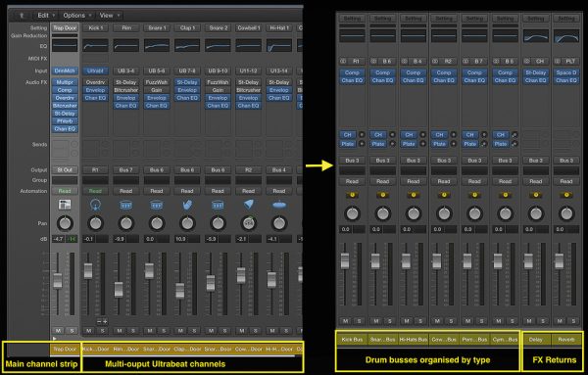Open the Trap Door Setting dropdown
This screenshot has width=588, height=375.
(65, 27)
